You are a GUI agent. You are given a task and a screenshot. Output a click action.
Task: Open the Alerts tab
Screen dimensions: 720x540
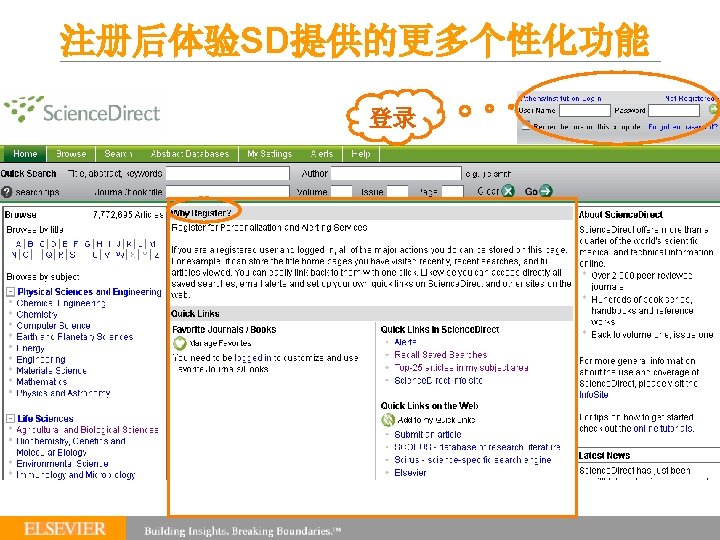pyautogui.click(x=321, y=154)
